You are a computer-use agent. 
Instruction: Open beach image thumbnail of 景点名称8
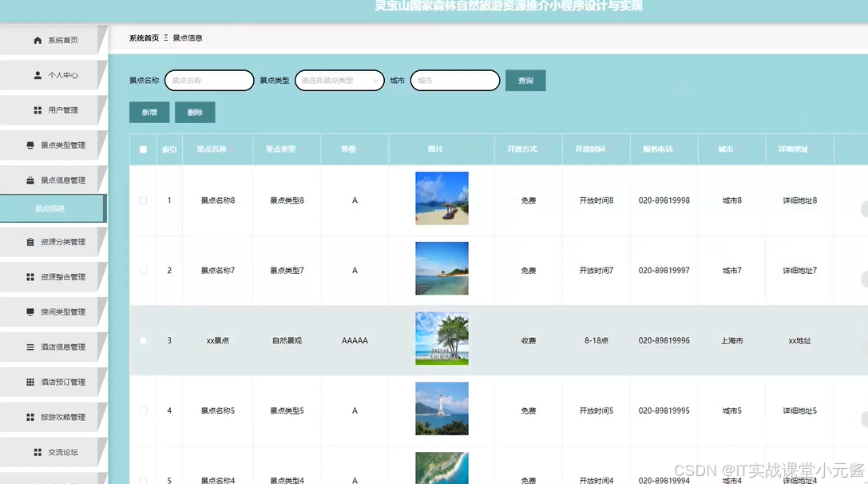tap(442, 198)
